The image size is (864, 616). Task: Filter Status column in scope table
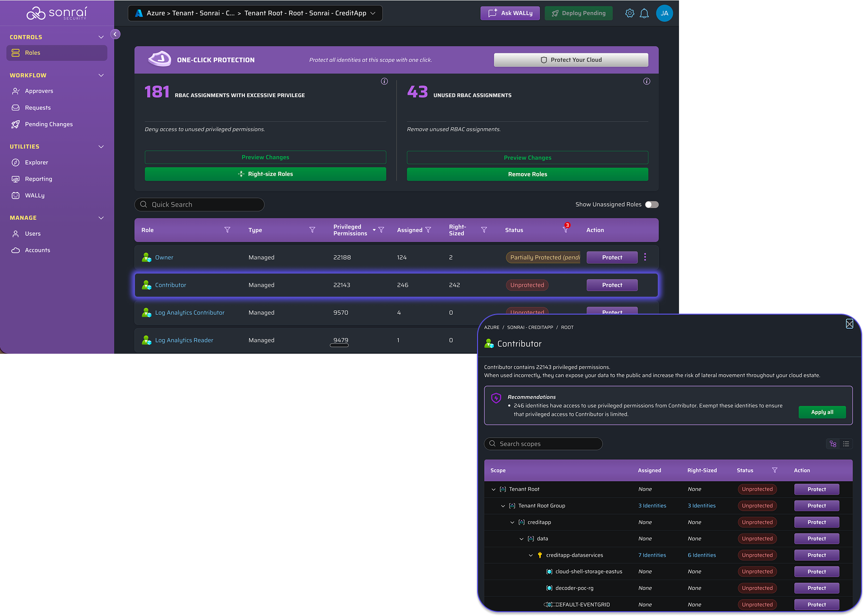pos(774,470)
